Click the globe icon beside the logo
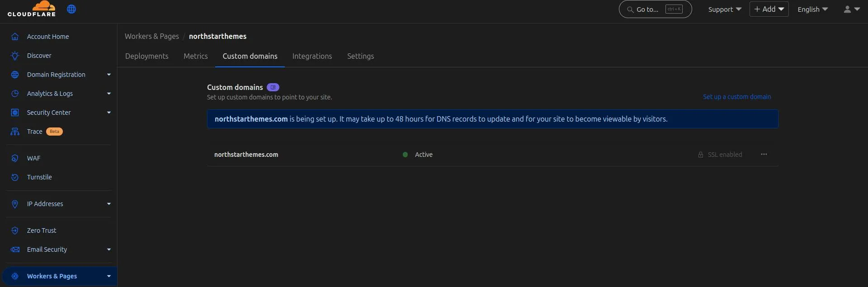This screenshot has height=287, width=868. (x=71, y=9)
